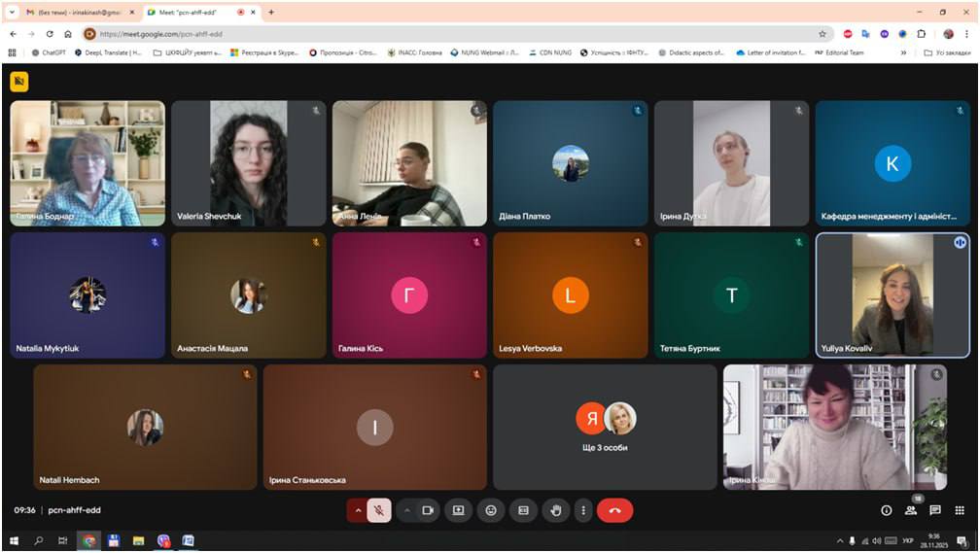Raise hand in the meeting
The height and width of the screenshot is (553, 980).
[556, 510]
